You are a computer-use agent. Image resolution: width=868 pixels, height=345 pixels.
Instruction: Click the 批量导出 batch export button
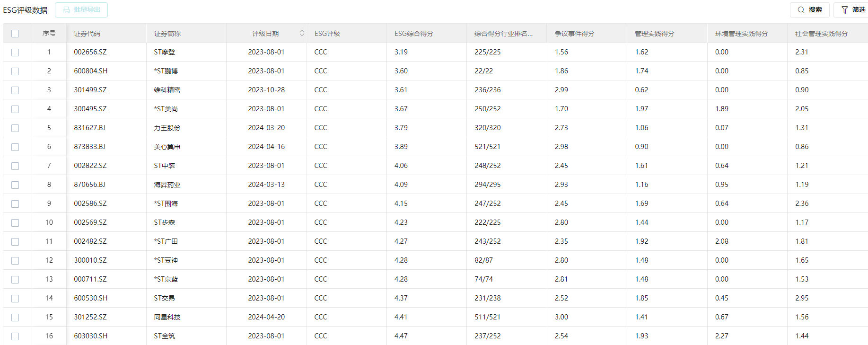[x=81, y=10]
